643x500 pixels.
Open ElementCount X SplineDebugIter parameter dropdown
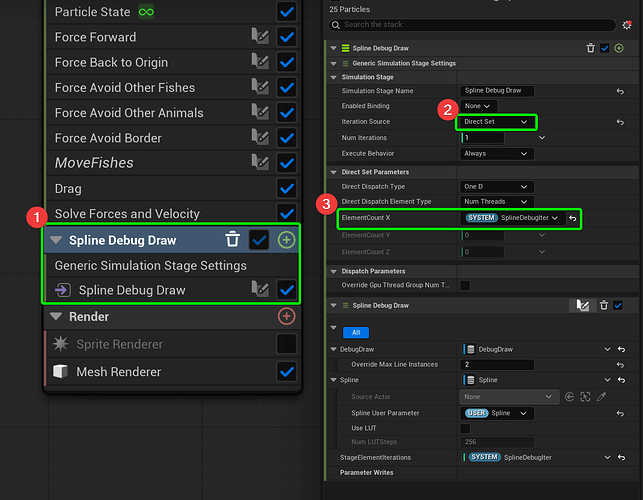tap(513, 218)
